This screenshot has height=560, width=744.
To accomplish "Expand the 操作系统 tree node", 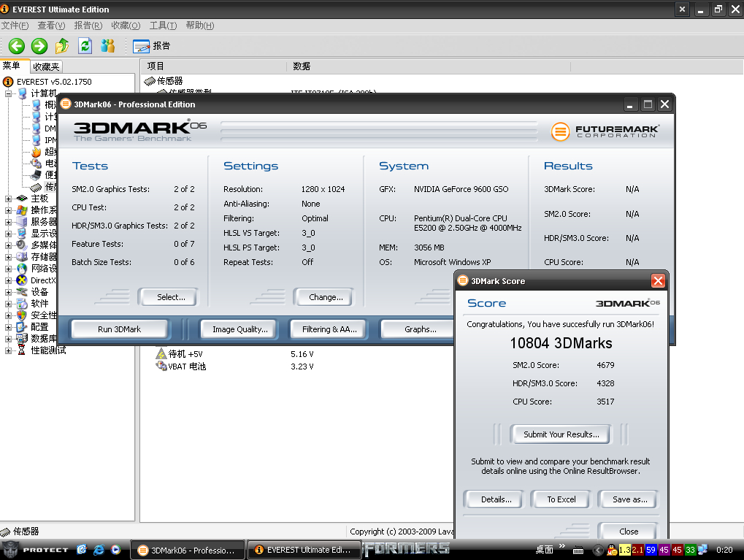I will tap(8, 210).
